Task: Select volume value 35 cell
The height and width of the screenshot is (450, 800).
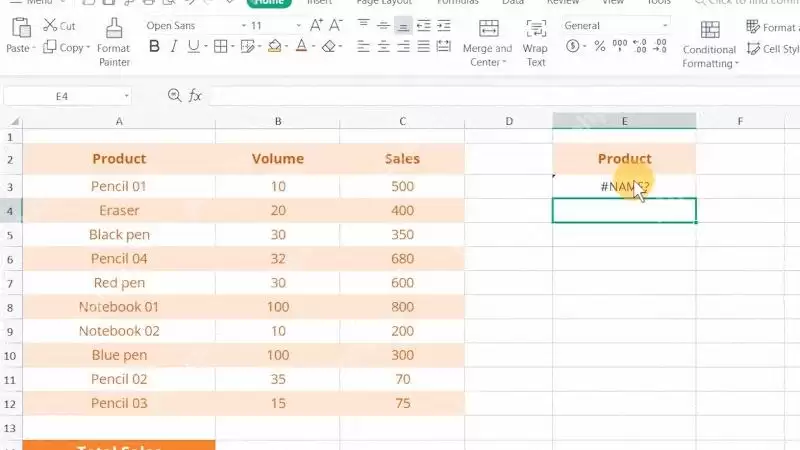Action: click(x=278, y=379)
